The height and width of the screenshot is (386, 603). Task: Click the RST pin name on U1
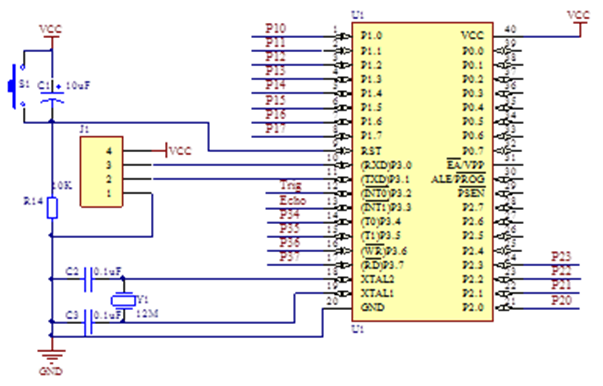(371, 150)
